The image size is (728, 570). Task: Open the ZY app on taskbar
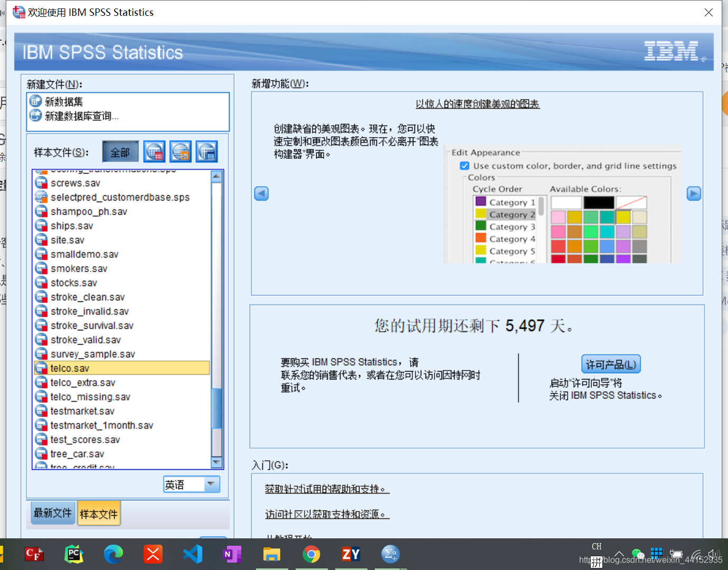351,554
